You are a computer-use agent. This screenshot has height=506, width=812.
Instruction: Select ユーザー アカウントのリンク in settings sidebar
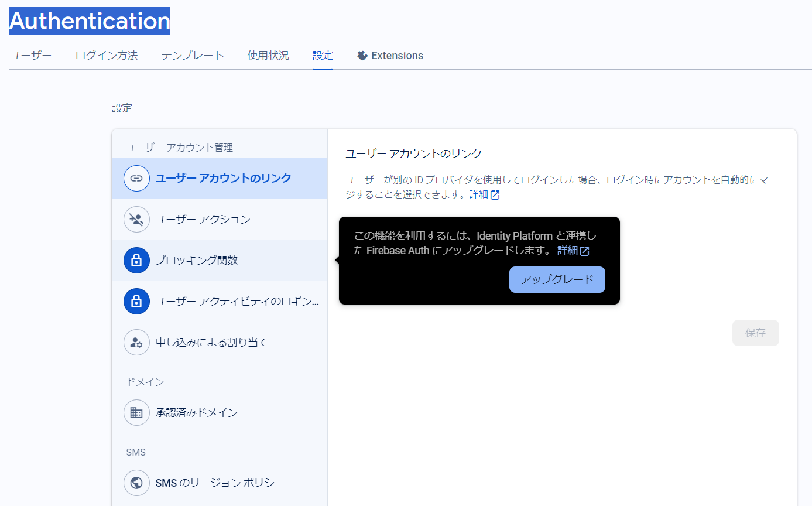[220, 179]
